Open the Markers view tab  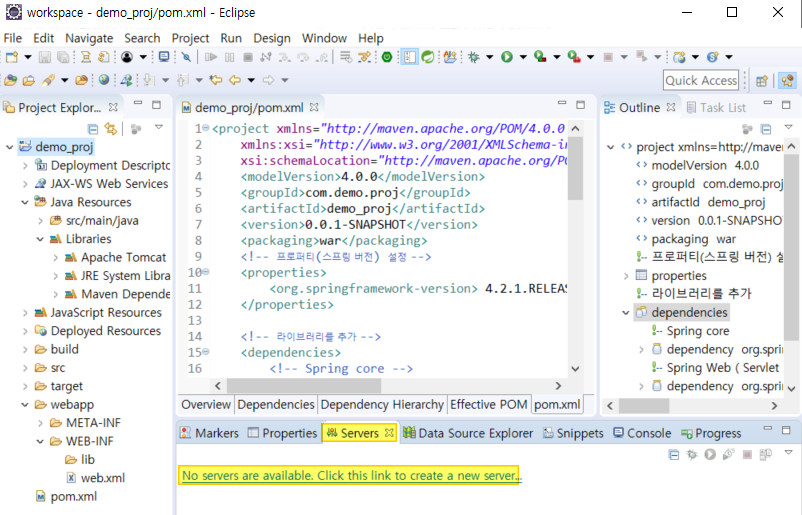[210, 433]
